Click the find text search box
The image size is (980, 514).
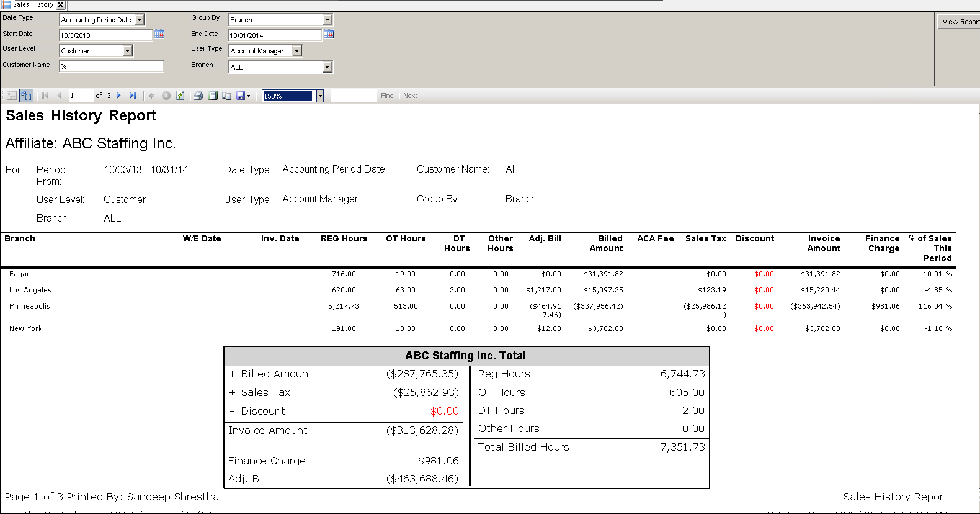[x=354, y=96]
